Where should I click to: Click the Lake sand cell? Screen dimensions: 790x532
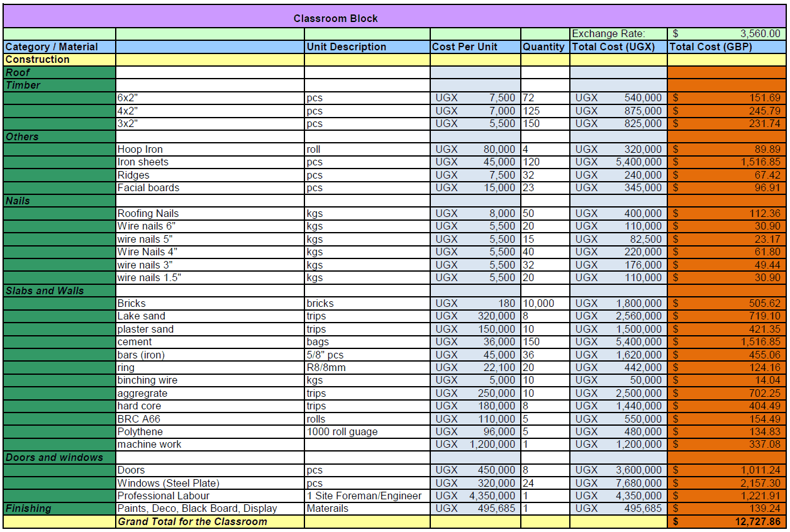pyautogui.click(x=210, y=316)
